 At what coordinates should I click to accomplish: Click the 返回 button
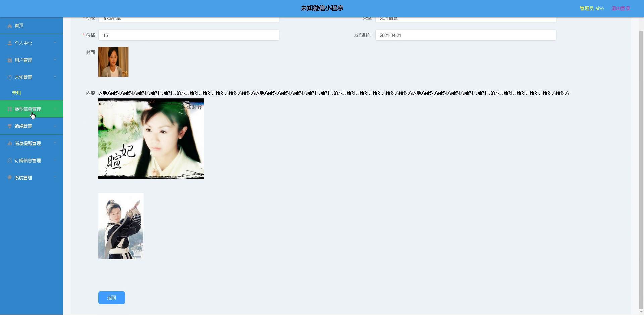click(x=112, y=298)
